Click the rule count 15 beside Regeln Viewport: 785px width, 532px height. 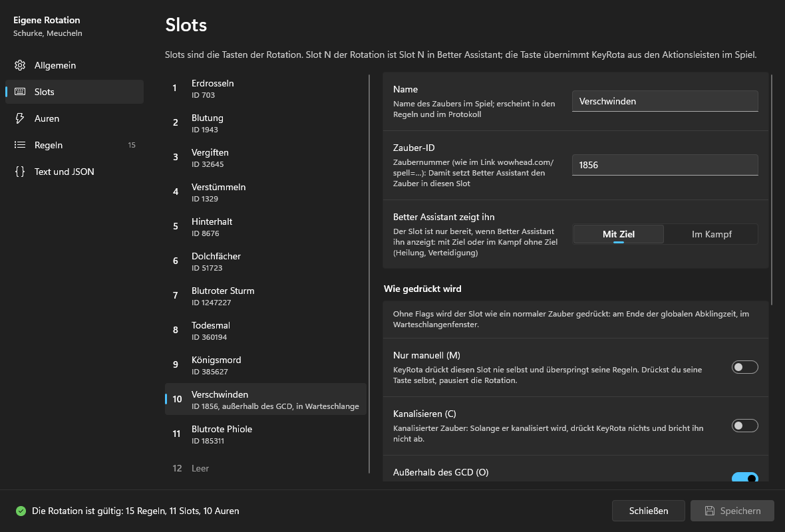[132, 145]
